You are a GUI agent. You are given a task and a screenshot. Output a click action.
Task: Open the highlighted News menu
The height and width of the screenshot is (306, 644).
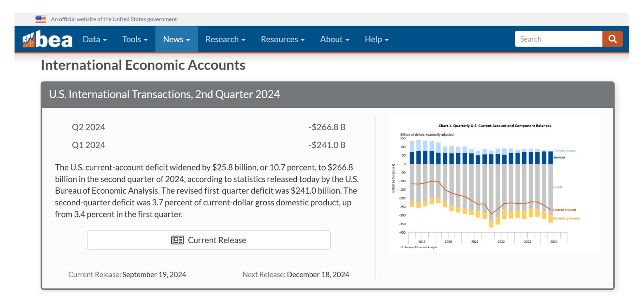pos(176,40)
